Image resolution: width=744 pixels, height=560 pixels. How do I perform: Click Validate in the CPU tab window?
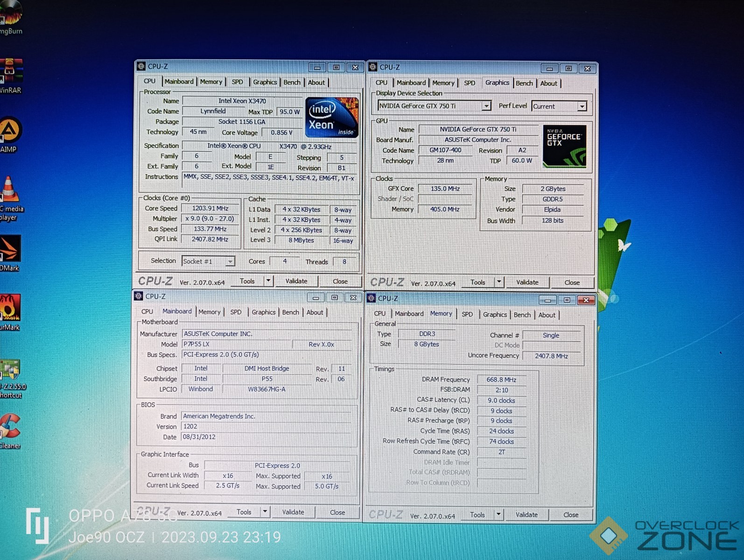coord(296,281)
